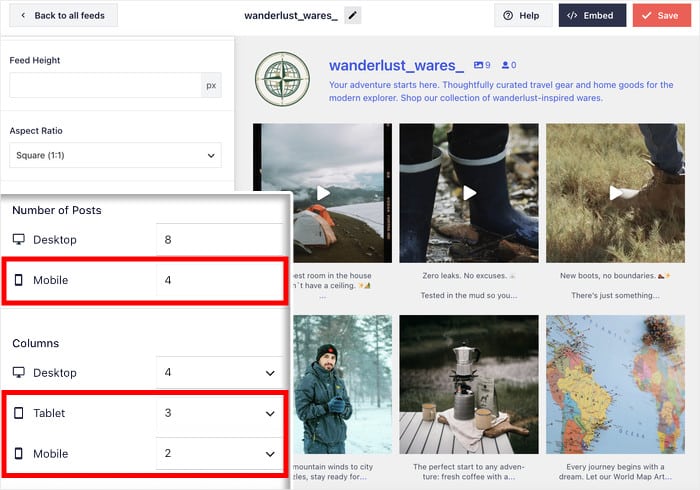
Task: Open the world map post thumbnail
Action: click(615, 384)
